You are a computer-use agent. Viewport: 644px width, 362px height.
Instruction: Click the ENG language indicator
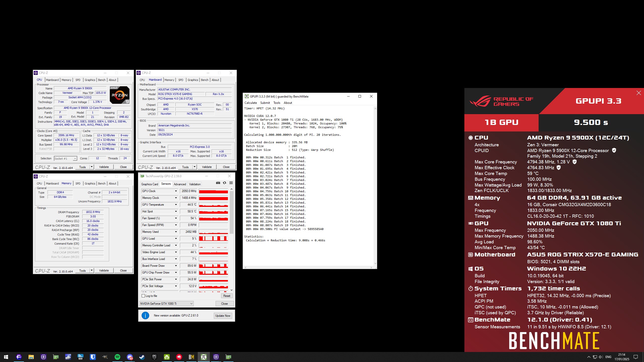(608, 357)
